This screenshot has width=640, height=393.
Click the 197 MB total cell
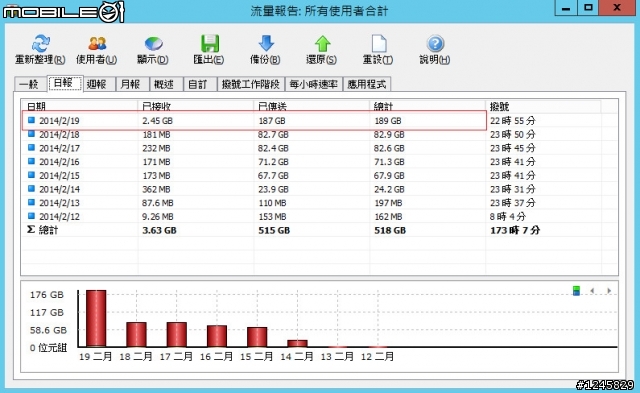[388, 203]
